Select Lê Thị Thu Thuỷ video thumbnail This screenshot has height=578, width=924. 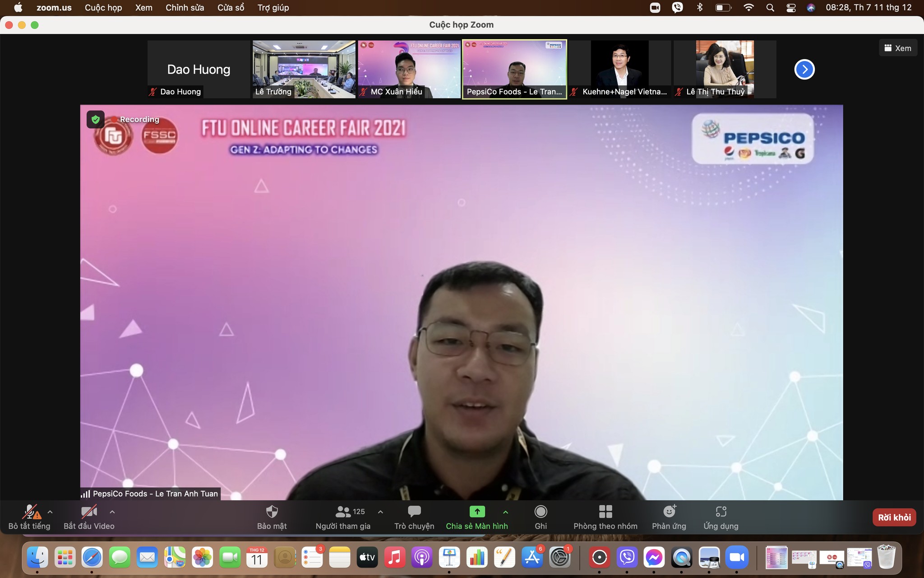coord(725,69)
